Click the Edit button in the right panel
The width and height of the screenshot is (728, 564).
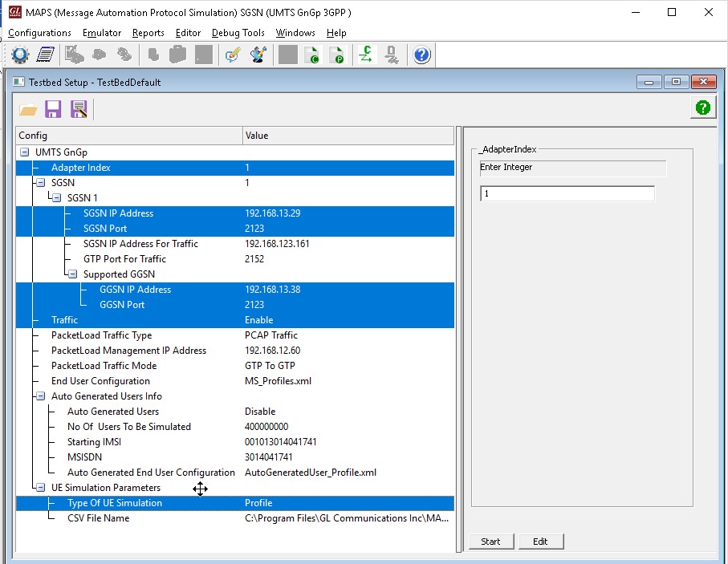(540, 542)
